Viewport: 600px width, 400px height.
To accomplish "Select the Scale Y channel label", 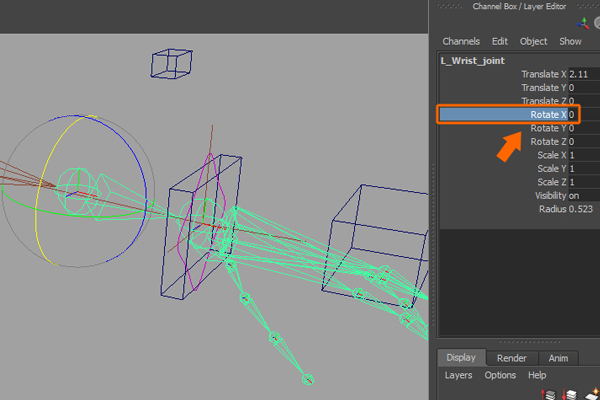I will 552,168.
